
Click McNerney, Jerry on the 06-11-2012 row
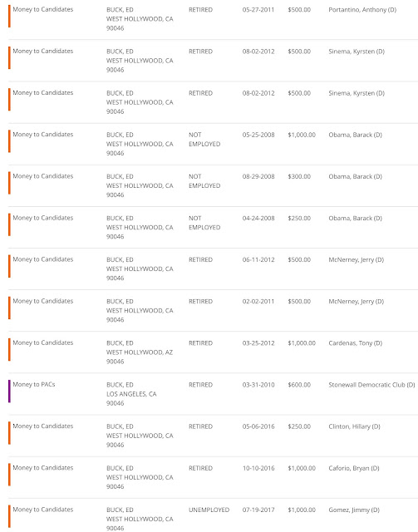tap(356, 260)
